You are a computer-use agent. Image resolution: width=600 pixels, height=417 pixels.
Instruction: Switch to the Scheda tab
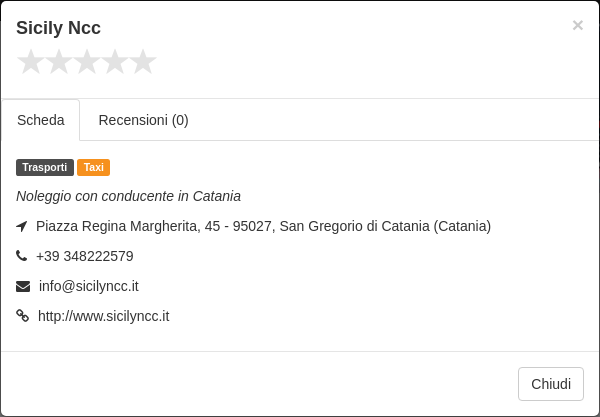[41, 120]
